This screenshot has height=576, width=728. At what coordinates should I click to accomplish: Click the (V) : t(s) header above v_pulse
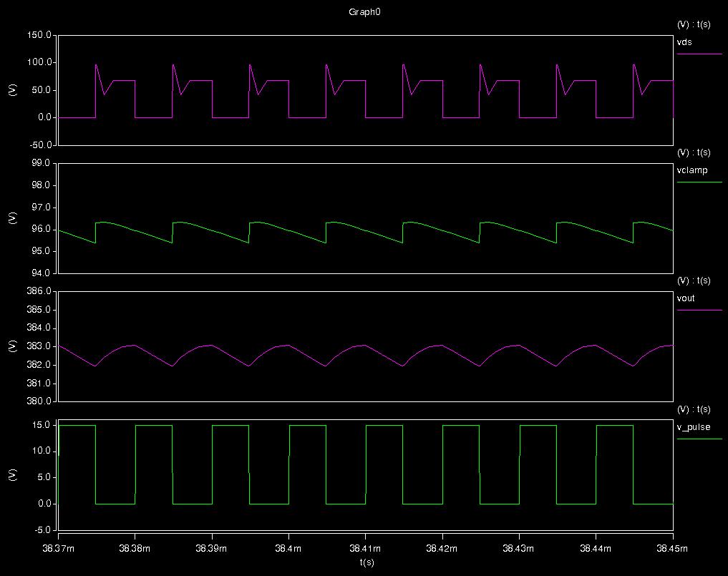coord(694,409)
